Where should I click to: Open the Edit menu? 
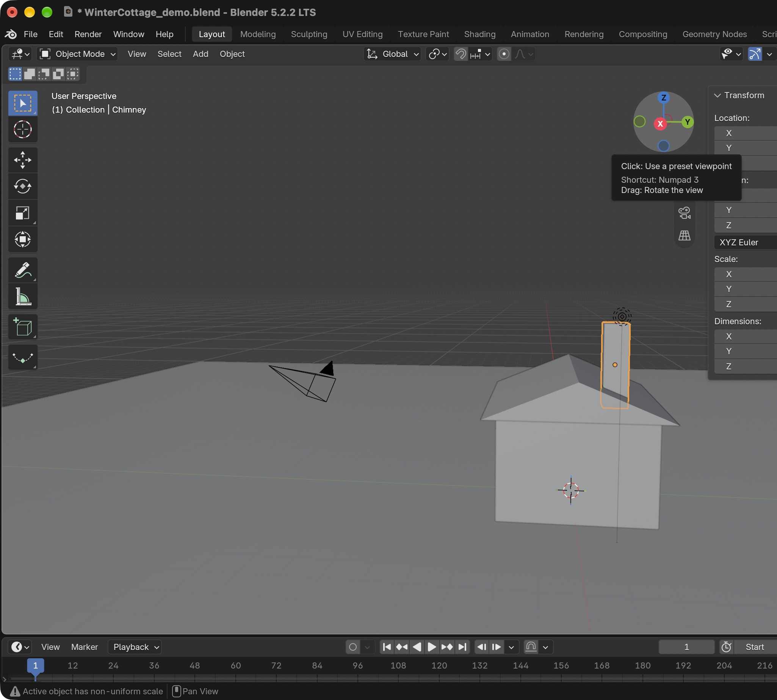tap(56, 34)
